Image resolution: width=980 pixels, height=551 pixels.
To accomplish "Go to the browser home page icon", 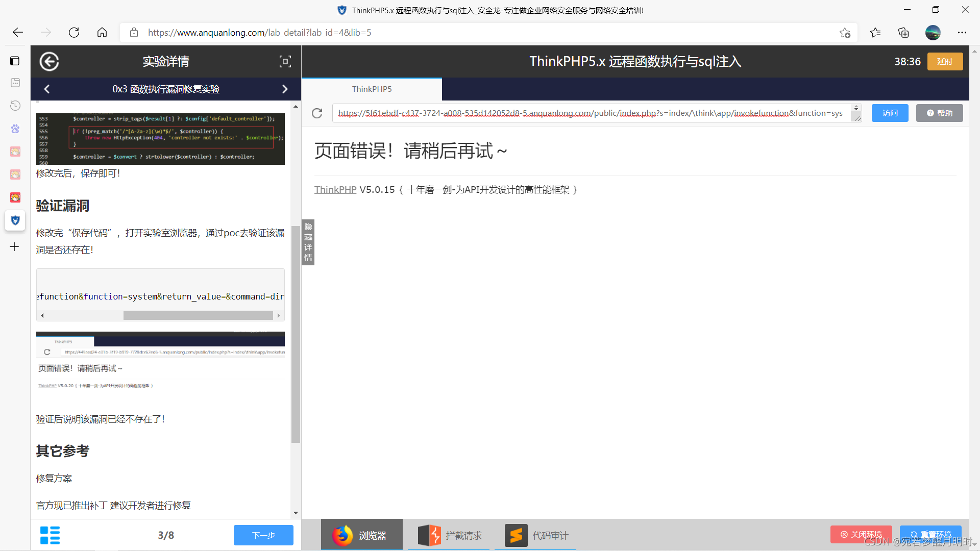I will point(102,33).
